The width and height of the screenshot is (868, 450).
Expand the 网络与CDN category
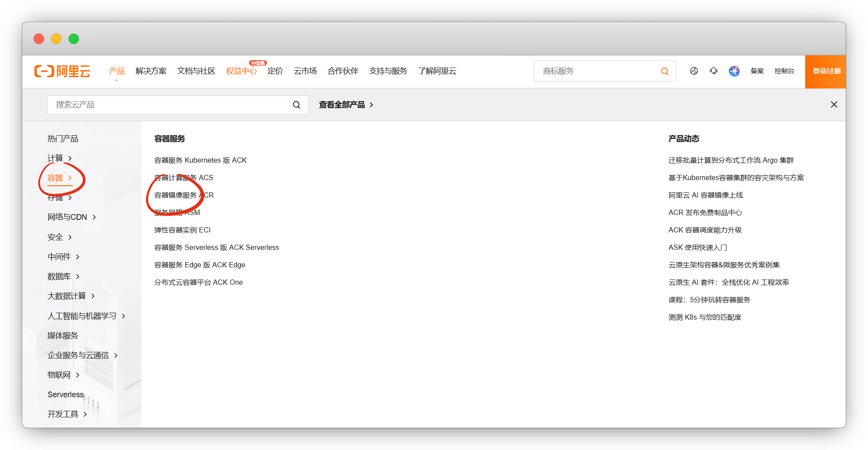point(72,217)
